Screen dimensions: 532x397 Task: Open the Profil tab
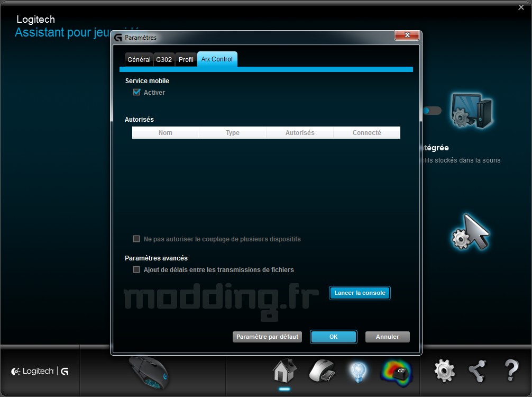[x=186, y=59]
